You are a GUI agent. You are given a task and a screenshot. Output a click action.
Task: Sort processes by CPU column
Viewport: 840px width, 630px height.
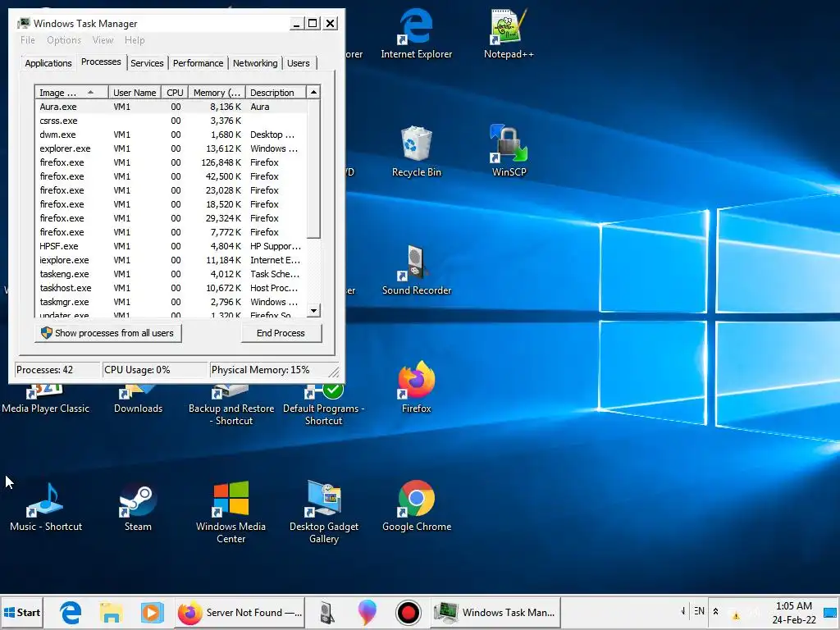point(175,93)
